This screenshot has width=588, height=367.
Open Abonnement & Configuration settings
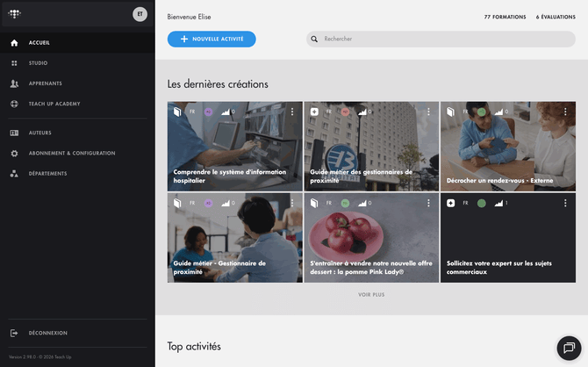77,153
